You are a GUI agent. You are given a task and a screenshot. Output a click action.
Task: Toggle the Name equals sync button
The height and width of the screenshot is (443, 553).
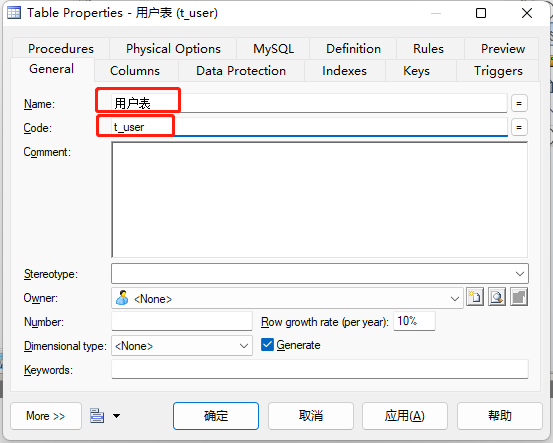pos(519,103)
